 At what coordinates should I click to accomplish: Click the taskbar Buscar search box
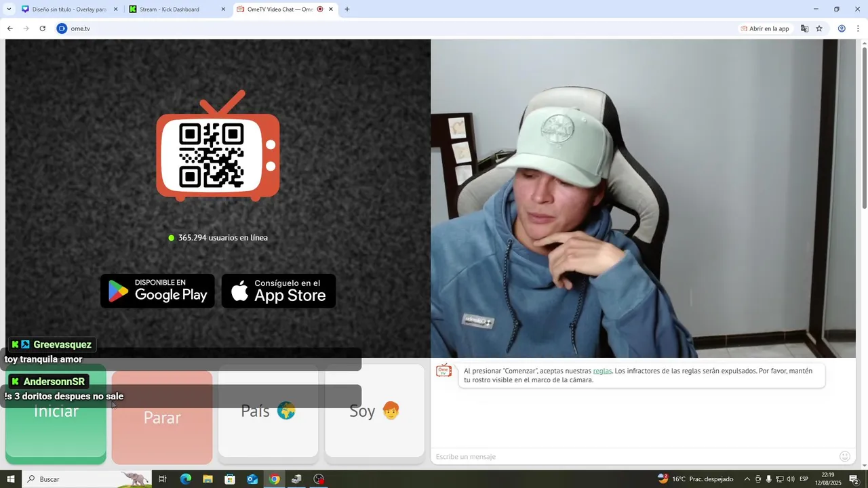(x=87, y=479)
